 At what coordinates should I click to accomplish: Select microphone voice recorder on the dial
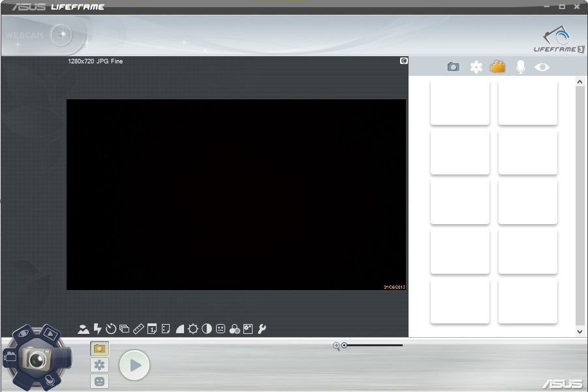[x=50, y=380]
